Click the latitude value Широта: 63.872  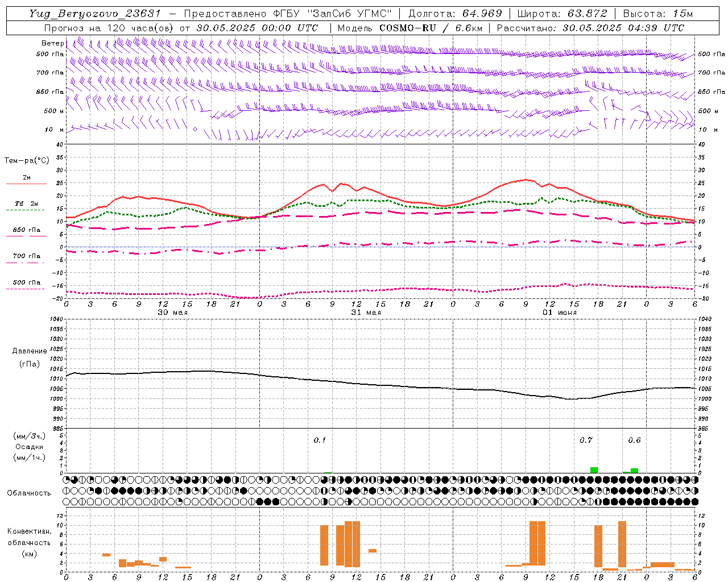pyautogui.click(x=562, y=14)
